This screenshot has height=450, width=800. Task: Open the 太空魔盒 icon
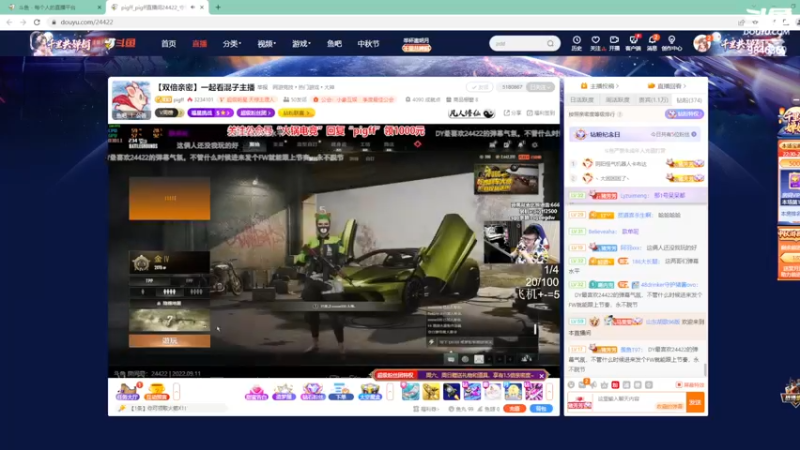[x=370, y=392]
